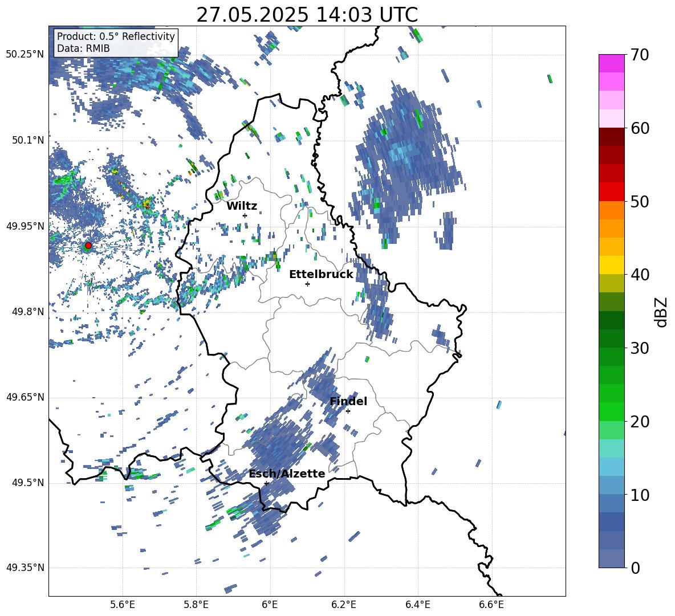Click the 49.35°N latitude label
Screen dimensions: 675x616
[25, 568]
